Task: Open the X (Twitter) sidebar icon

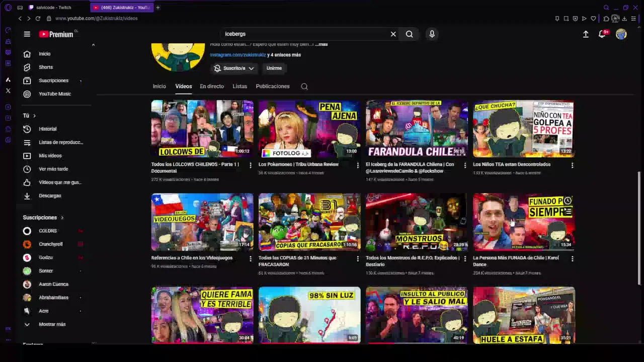Action: (8, 91)
